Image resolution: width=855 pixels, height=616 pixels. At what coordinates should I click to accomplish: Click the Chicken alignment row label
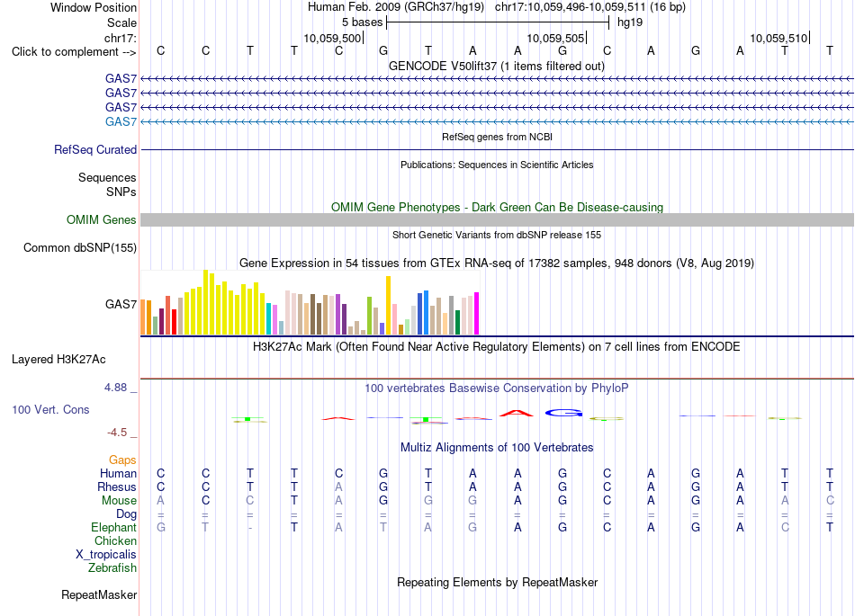coord(115,540)
